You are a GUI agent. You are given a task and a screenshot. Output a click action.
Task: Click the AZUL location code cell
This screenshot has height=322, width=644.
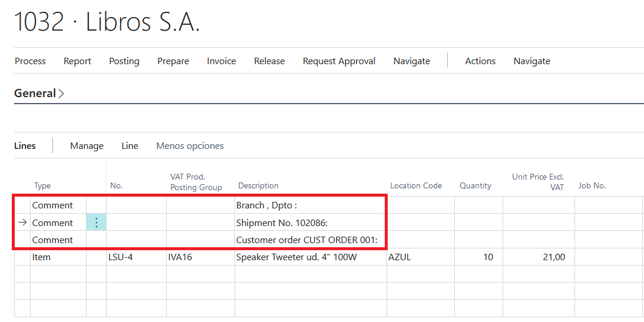click(421, 257)
